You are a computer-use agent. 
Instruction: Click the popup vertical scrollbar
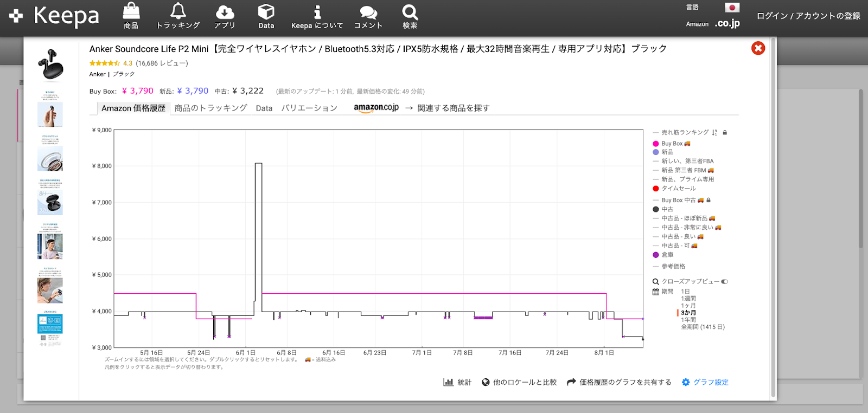774,217
